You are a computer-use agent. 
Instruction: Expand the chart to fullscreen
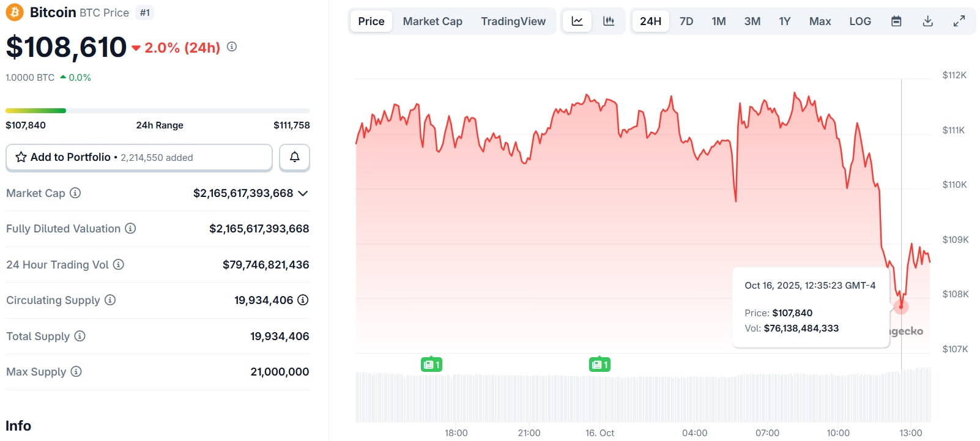(x=959, y=21)
